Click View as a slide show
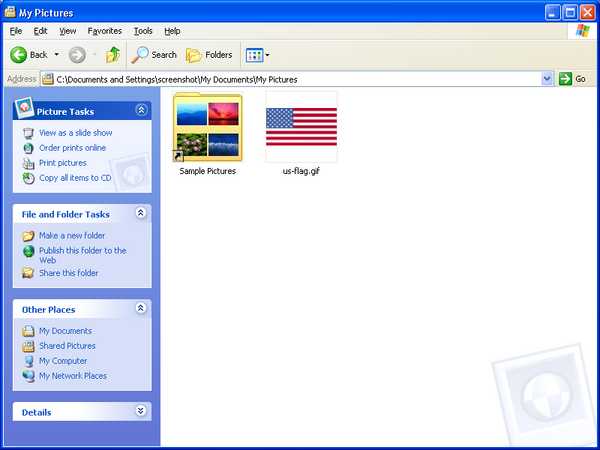 [76, 133]
